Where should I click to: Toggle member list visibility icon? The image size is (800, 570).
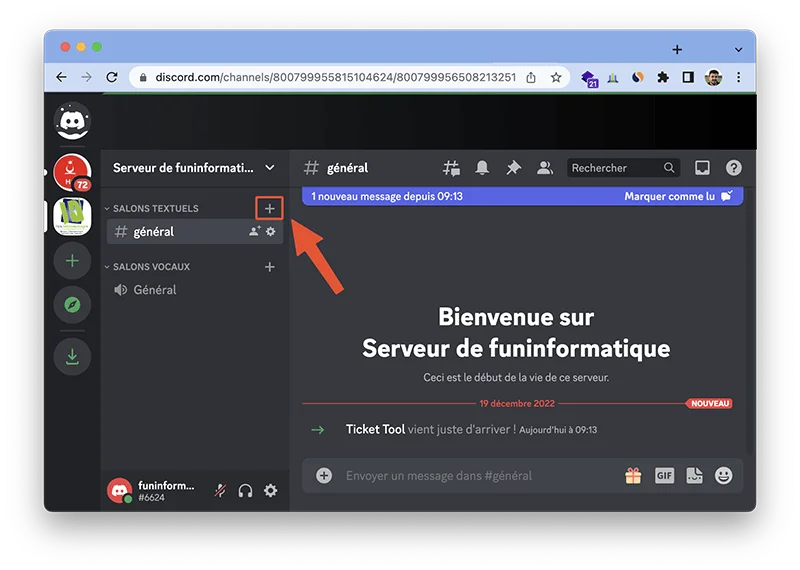coord(545,168)
